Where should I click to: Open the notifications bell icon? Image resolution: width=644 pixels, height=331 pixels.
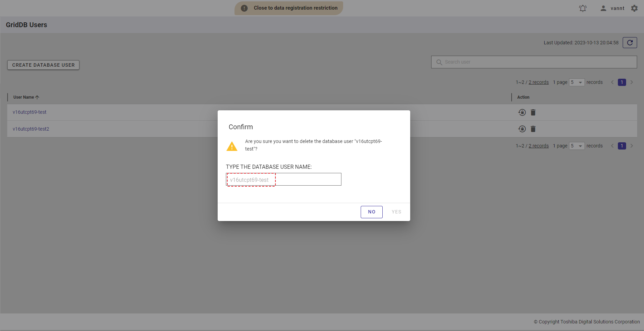[x=582, y=8]
